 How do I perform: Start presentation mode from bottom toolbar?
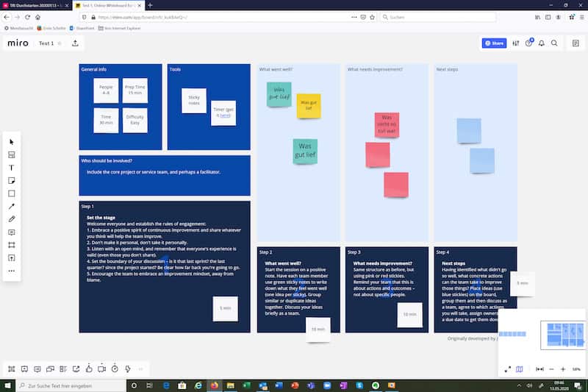point(24,369)
